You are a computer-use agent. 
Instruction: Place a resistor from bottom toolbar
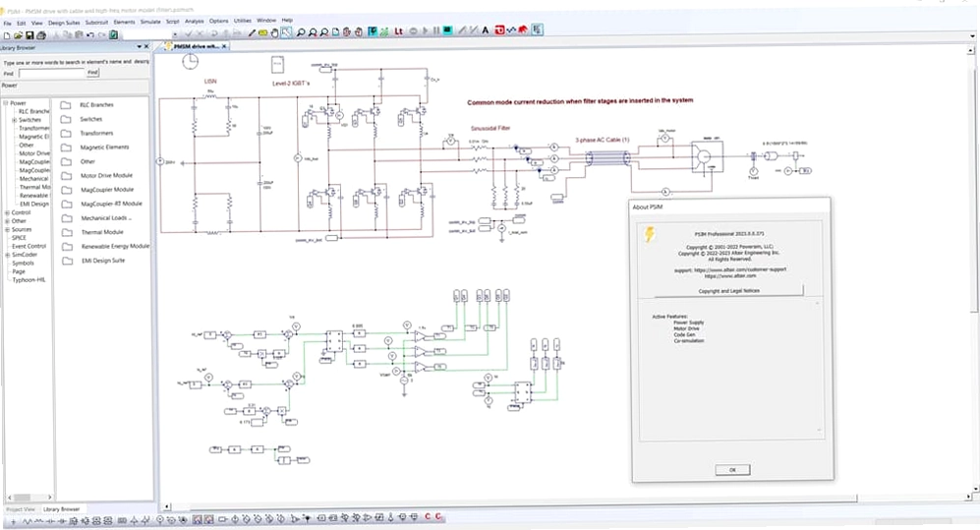tap(27, 520)
